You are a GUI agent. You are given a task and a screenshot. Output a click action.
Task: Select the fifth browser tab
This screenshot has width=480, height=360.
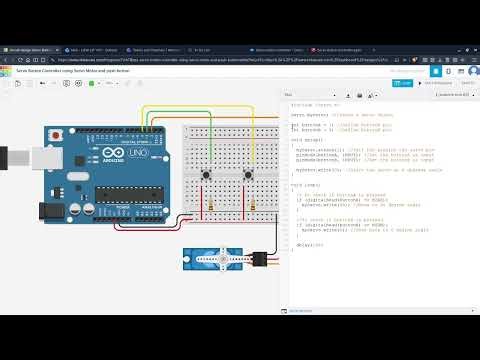click(276, 50)
